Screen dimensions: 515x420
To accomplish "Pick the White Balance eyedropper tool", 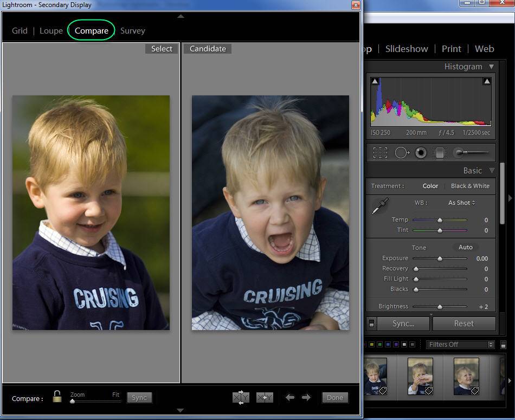I will tap(381, 206).
